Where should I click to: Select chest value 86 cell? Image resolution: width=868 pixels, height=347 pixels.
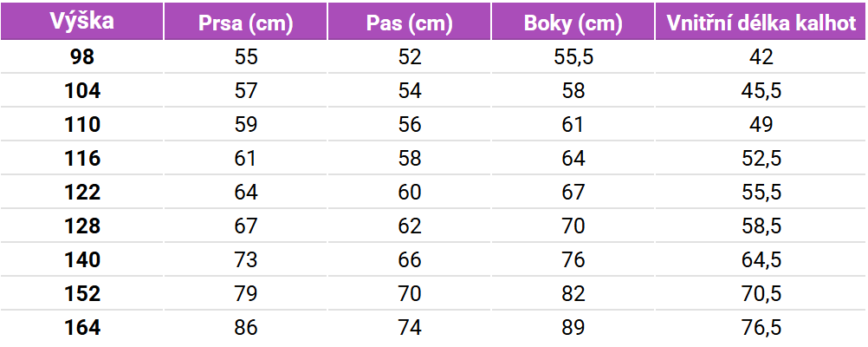246,328
